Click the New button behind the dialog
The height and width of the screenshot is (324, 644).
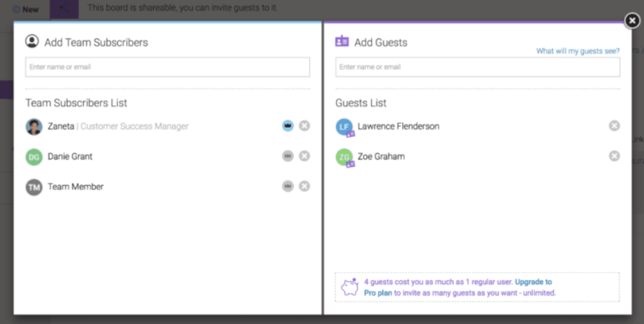tap(27, 10)
